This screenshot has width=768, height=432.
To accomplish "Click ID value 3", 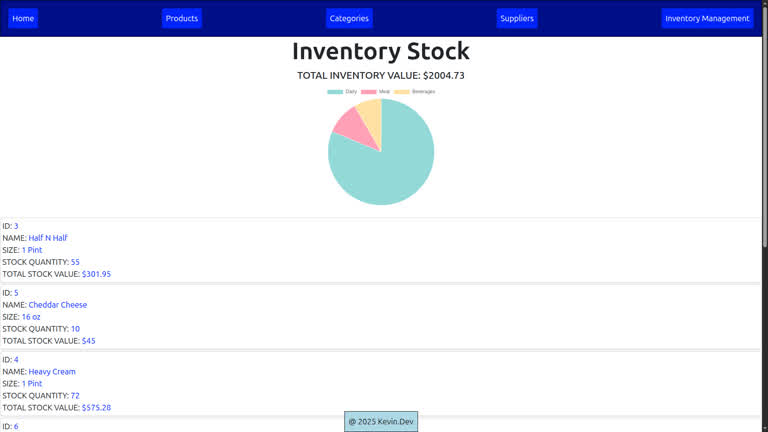I will point(16,226).
